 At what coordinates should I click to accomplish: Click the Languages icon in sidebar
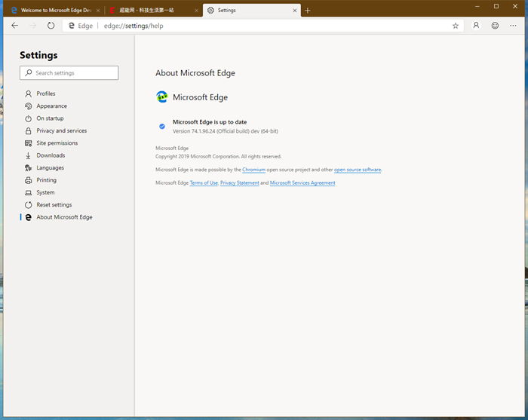tap(29, 167)
